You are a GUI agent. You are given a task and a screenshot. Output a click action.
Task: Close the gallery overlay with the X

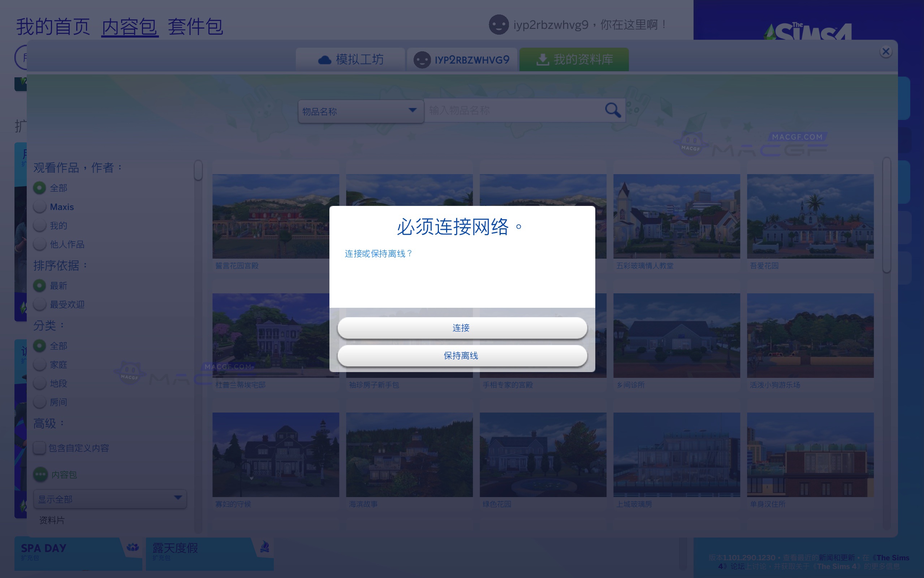pos(886,52)
